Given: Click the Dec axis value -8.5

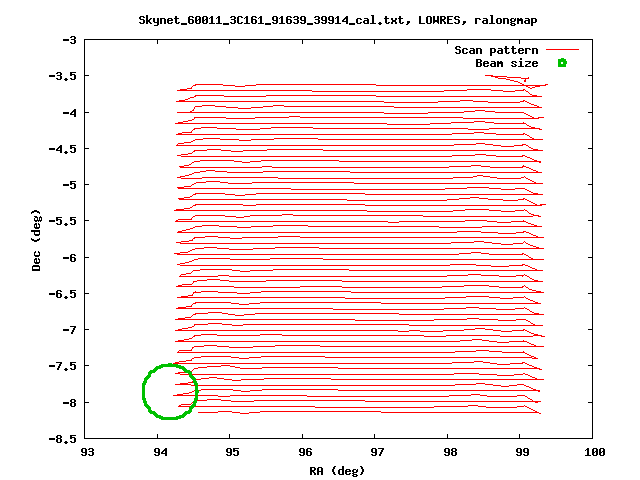Looking at the screenshot, I should [62, 439].
